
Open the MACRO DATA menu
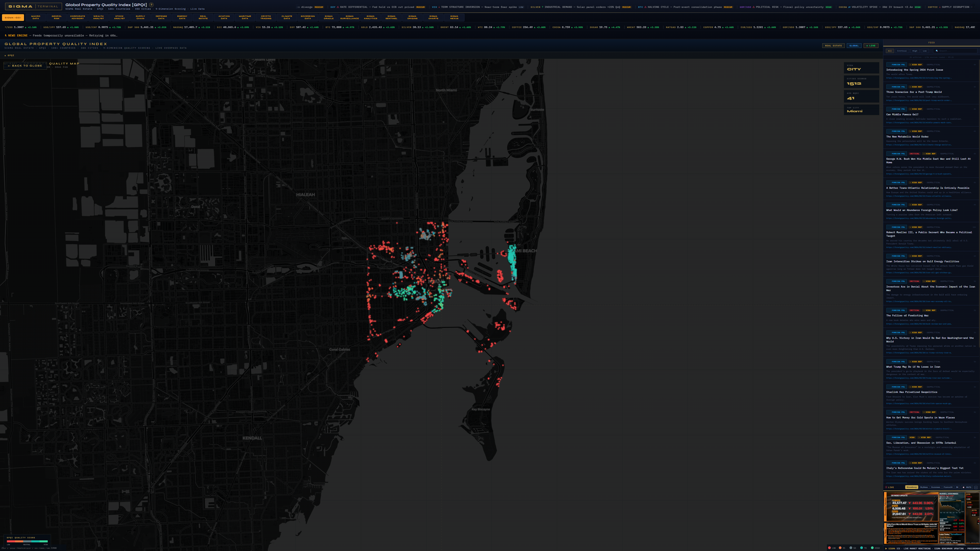click(x=35, y=18)
